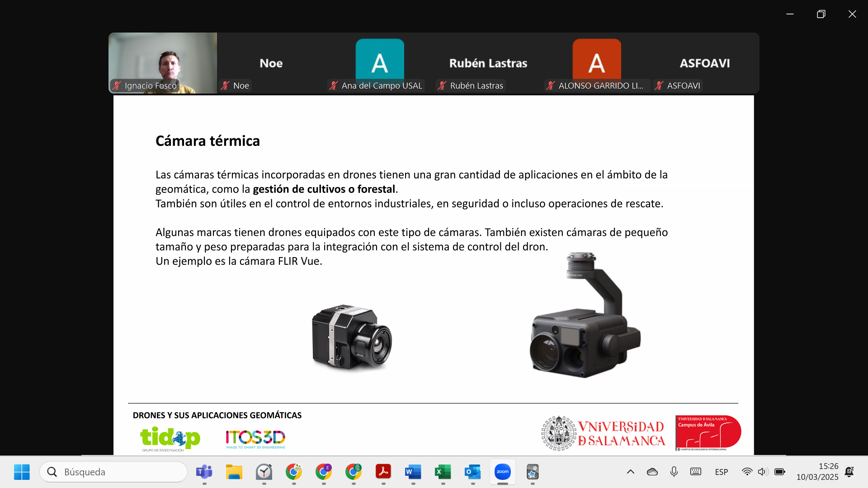Select the ALONSO GARRIDO participant tile
Viewport: 868px width, 488px height.
[x=597, y=63]
